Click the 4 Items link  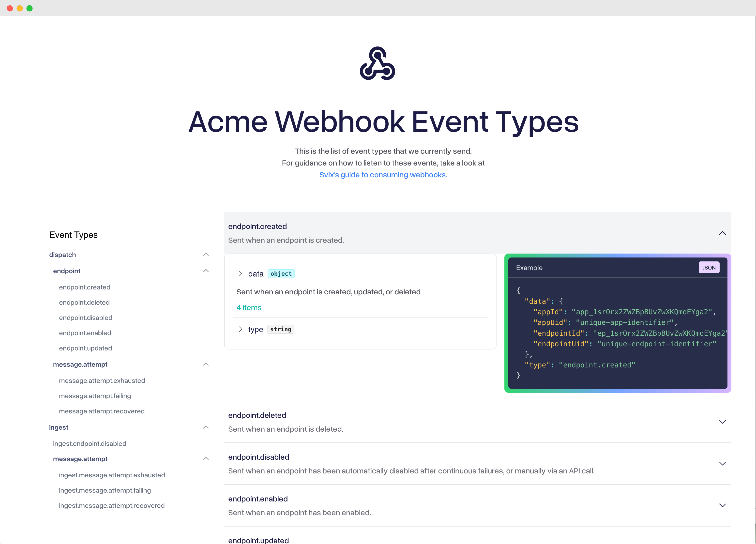pos(249,307)
